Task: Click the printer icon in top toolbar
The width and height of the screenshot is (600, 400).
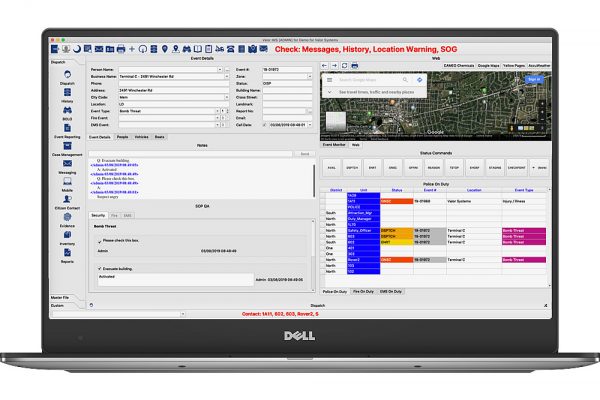Action: click(x=121, y=48)
